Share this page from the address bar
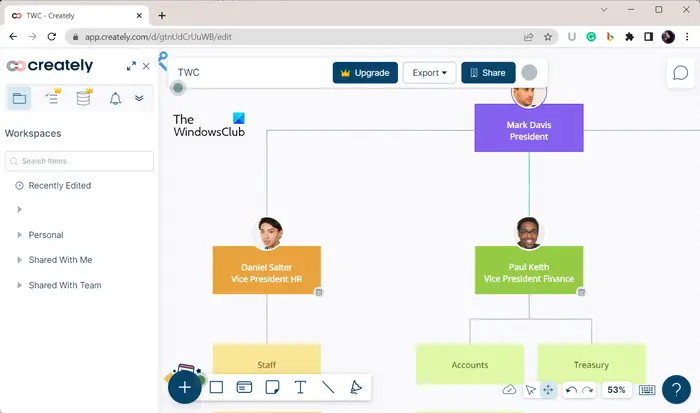 click(529, 37)
